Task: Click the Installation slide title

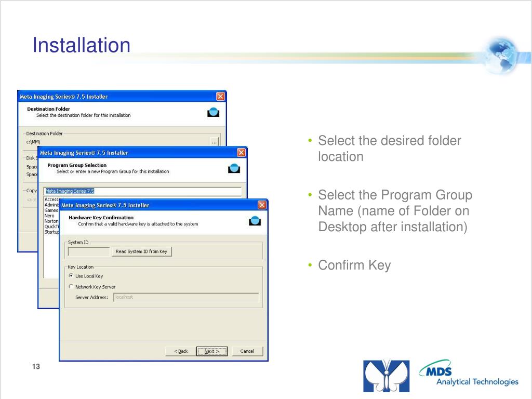Action: (82, 45)
